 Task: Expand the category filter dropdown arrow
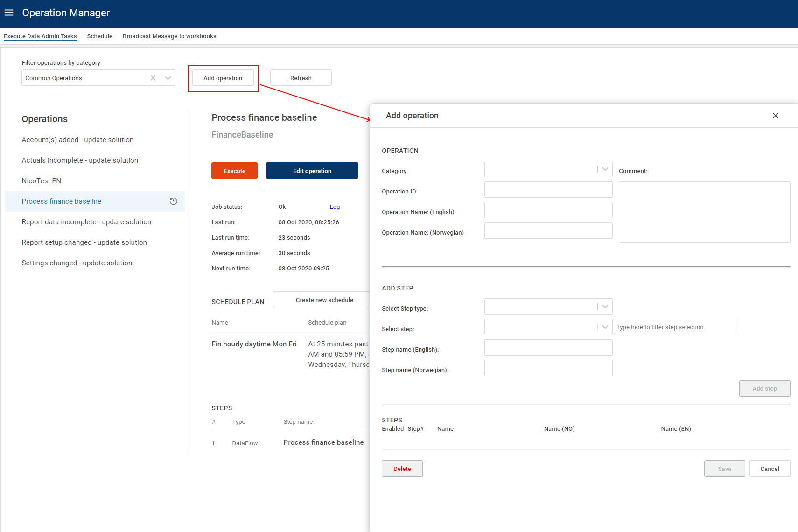tap(168, 78)
